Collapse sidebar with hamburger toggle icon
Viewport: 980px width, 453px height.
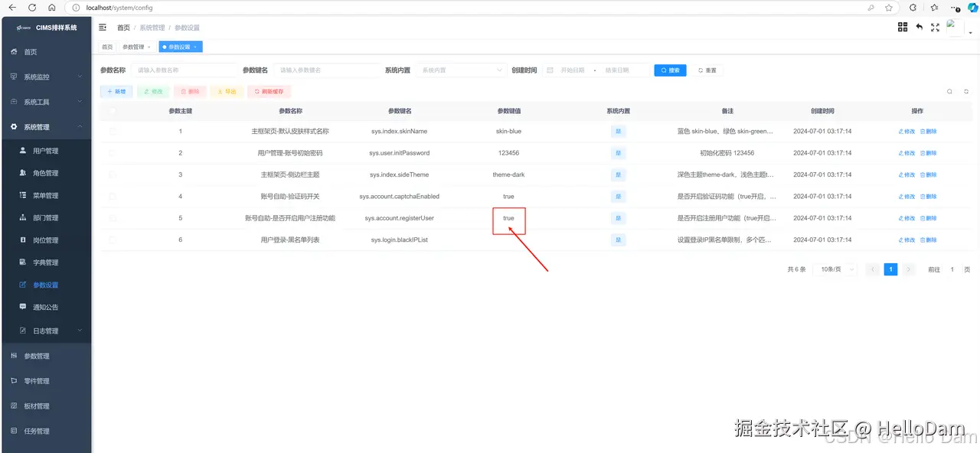tap(103, 28)
